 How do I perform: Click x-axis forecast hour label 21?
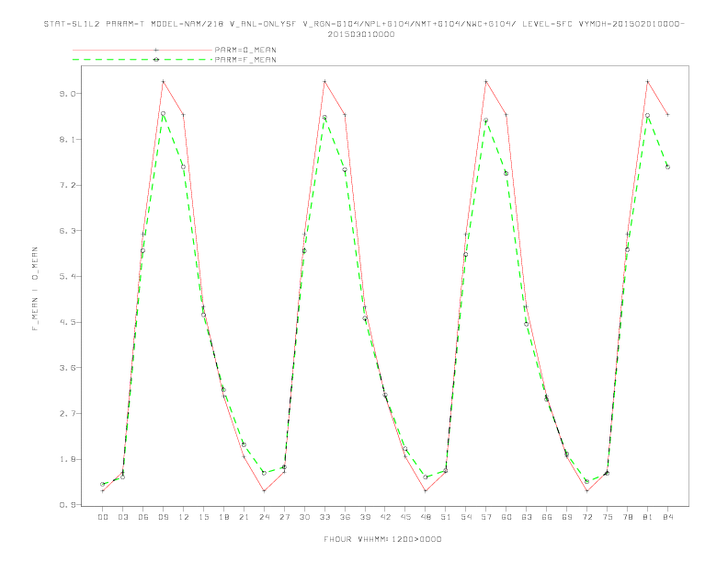coord(244,517)
